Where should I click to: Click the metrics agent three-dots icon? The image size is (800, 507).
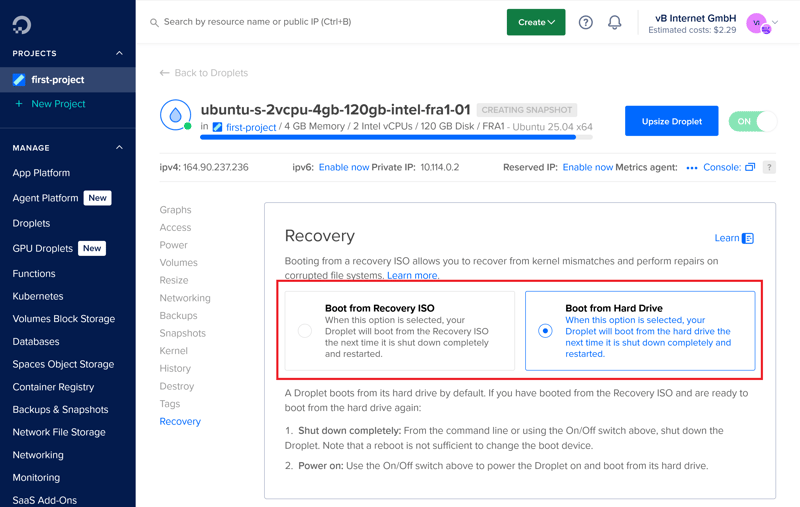pyautogui.click(x=691, y=168)
